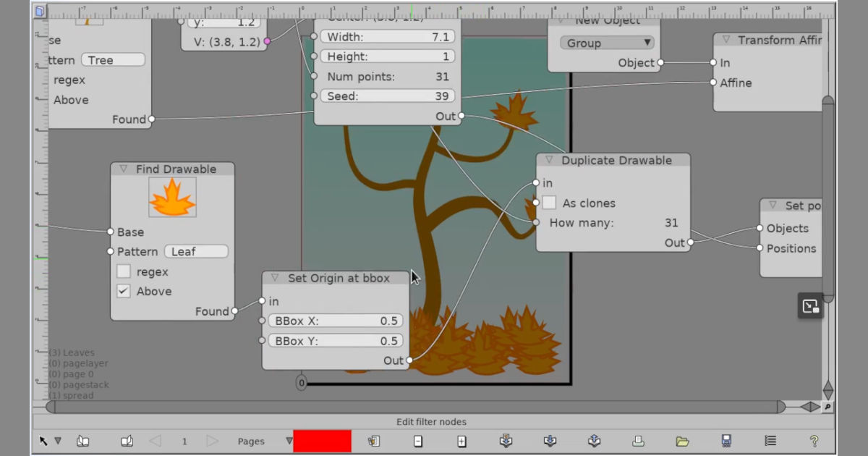Collapse the Duplicate Drawable node
The width and height of the screenshot is (868, 456).
coord(549,161)
